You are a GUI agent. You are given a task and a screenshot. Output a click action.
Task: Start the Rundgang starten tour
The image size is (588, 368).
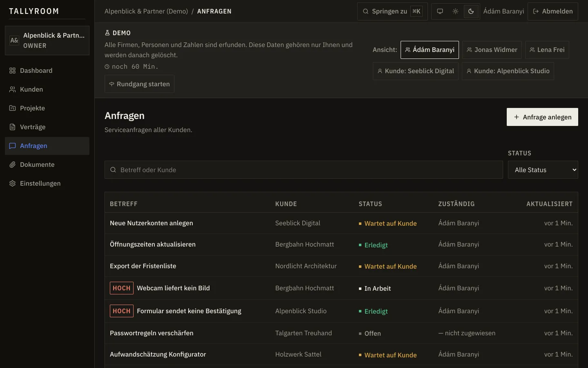(x=139, y=84)
